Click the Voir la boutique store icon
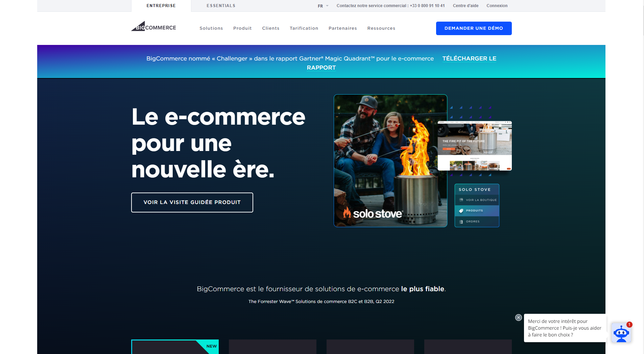The height and width of the screenshot is (354, 644). tap(461, 200)
